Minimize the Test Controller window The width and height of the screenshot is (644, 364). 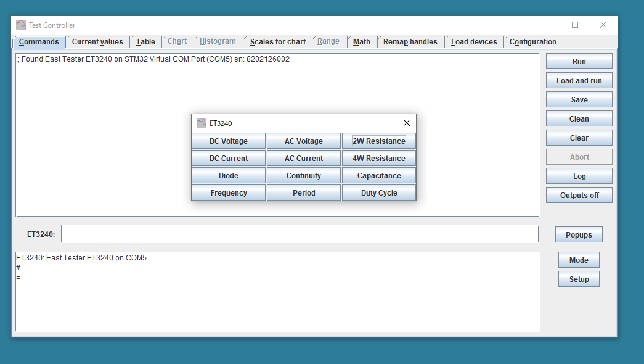click(x=547, y=25)
